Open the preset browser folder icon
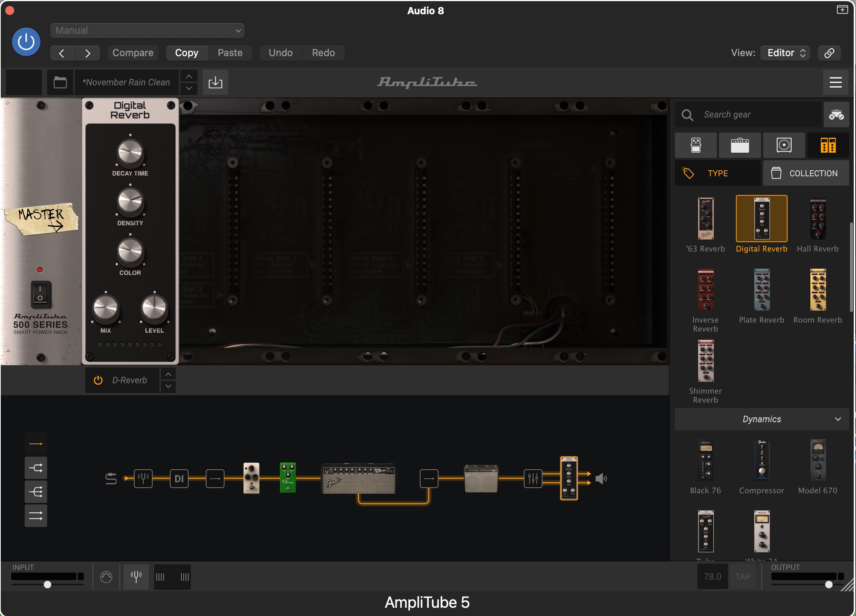This screenshot has height=616, width=856. (x=60, y=82)
